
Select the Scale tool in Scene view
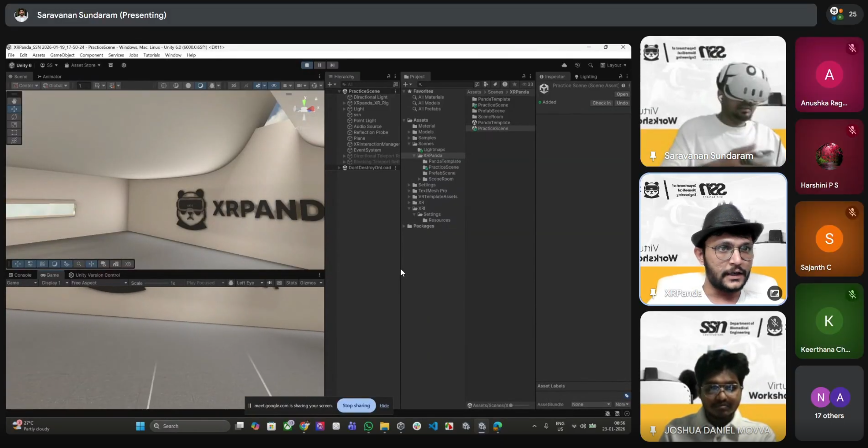[14, 125]
